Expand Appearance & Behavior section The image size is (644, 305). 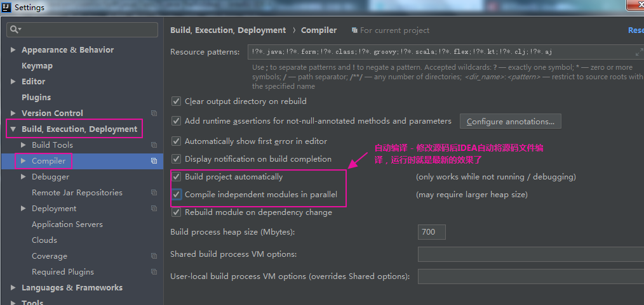tap(13, 49)
